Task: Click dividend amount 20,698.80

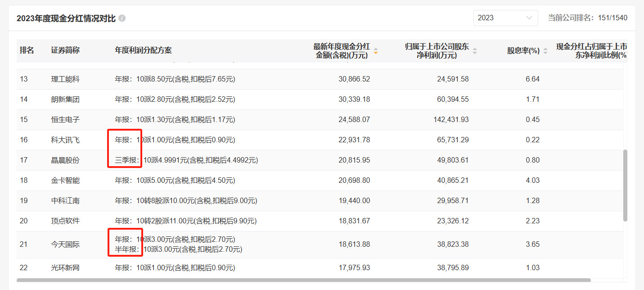Action: 354,181
